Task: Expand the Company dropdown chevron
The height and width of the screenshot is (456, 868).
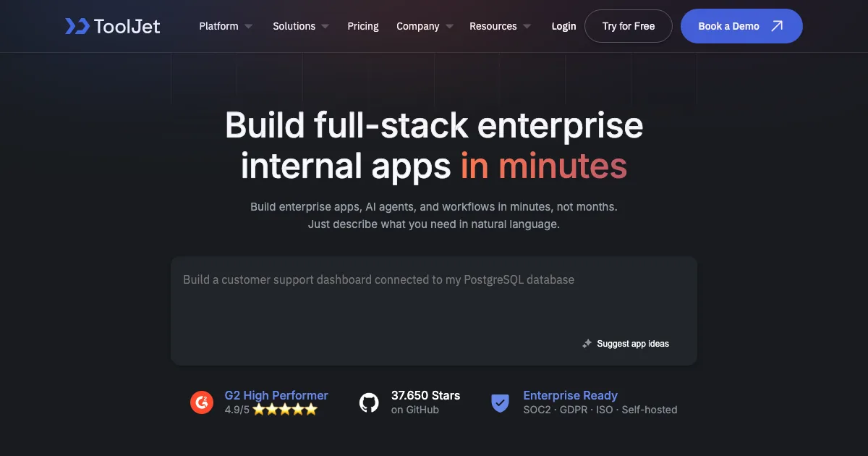Action: (449, 27)
